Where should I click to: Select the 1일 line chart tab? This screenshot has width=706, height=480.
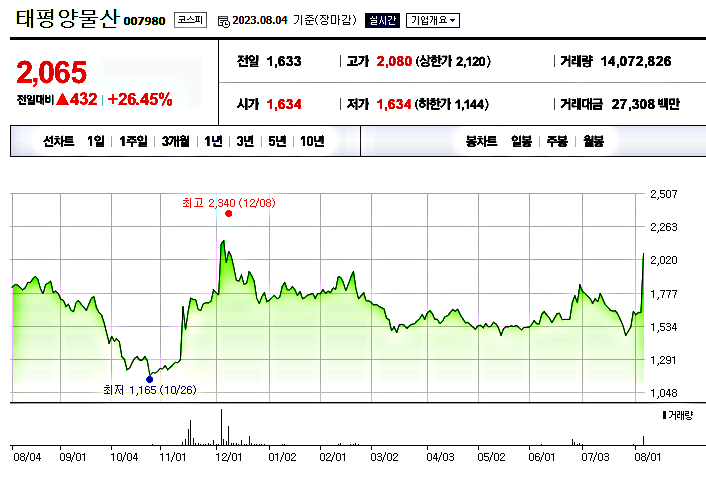(95, 141)
